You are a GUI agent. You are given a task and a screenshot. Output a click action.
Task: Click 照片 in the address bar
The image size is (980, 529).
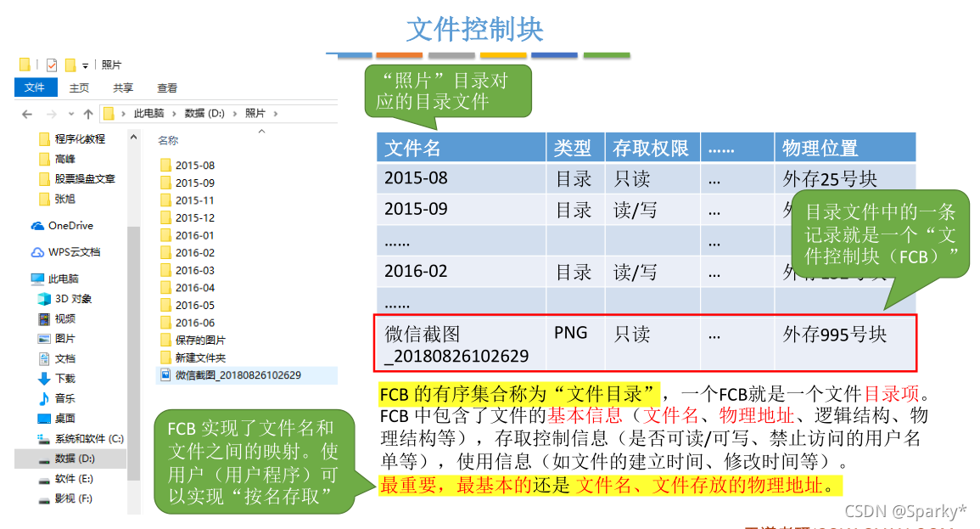255,113
